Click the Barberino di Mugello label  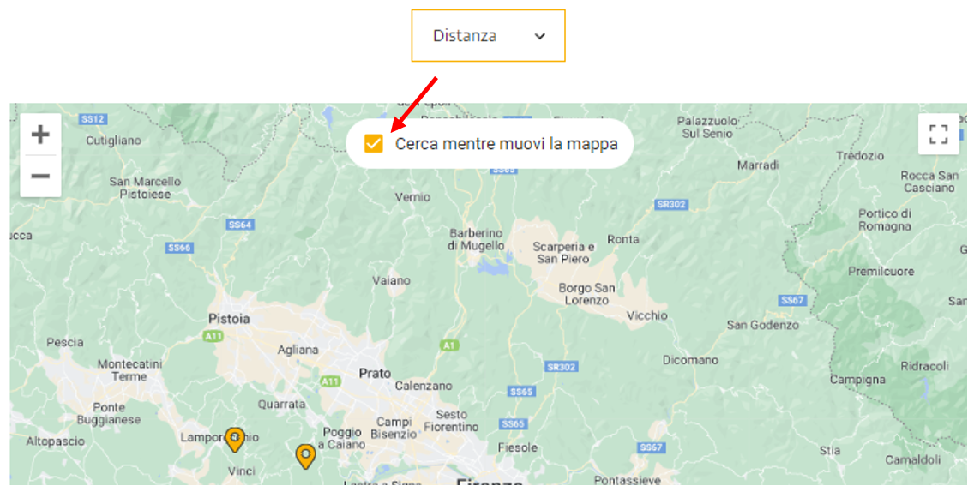point(476,239)
